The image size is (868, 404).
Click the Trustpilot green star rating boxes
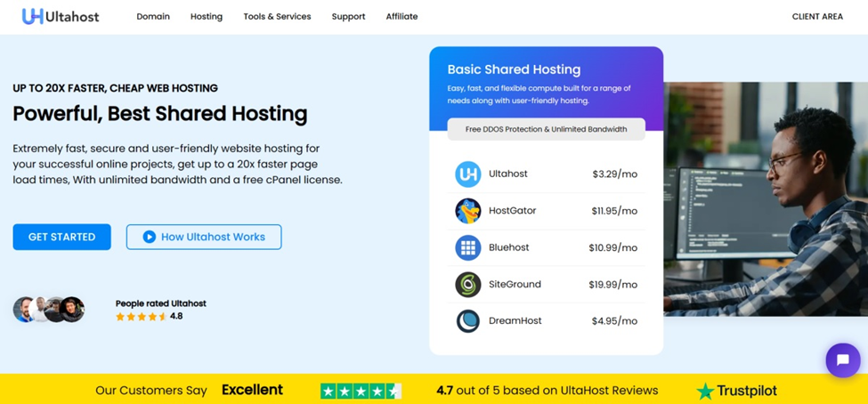361,390
